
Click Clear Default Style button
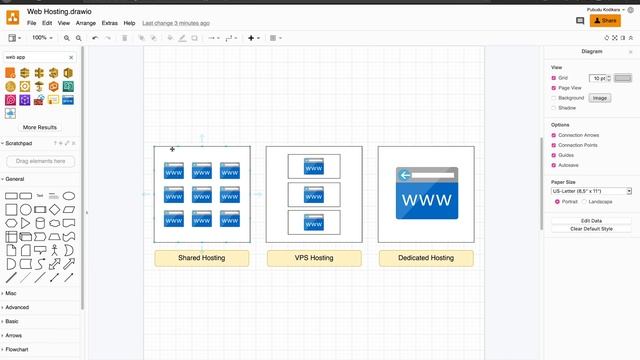(x=591, y=229)
